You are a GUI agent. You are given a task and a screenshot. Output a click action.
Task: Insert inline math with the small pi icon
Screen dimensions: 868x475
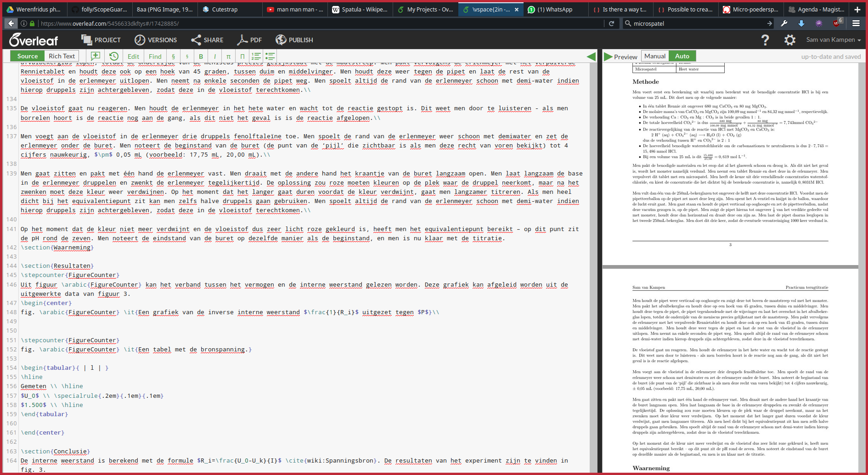click(x=228, y=57)
